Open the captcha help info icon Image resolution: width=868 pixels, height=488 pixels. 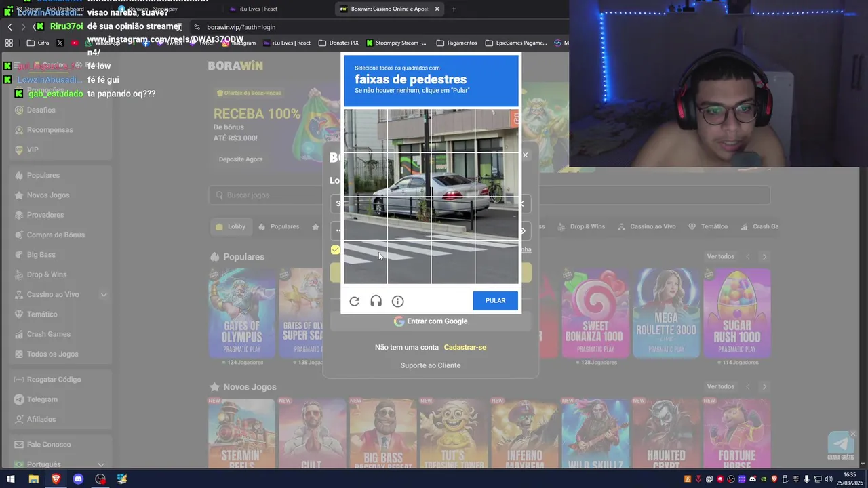[397, 301]
